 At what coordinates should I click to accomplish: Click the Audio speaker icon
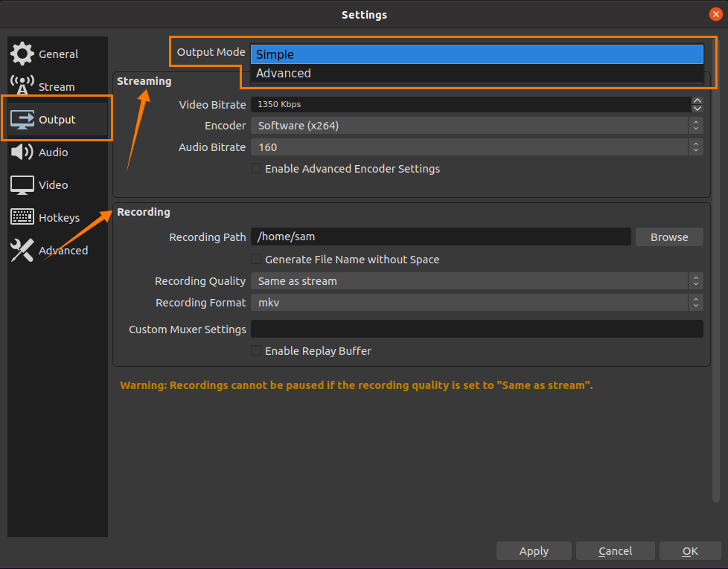point(22,152)
